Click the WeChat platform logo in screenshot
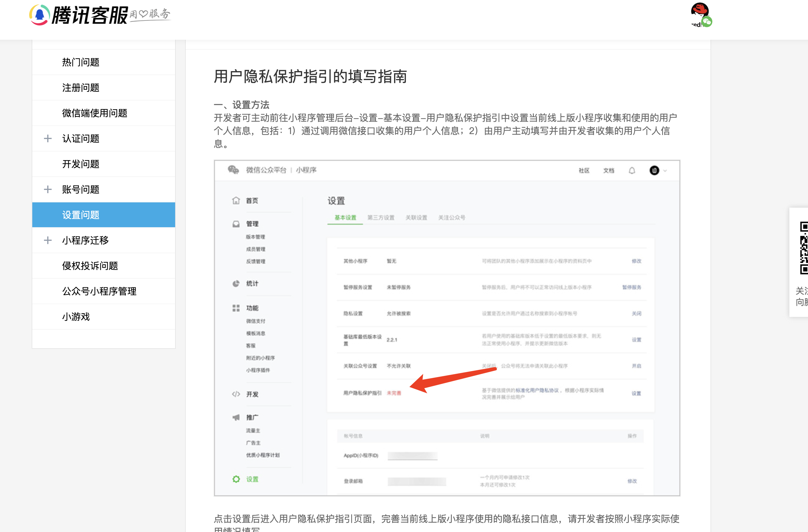Screen dimensions: 808x532 tap(233, 170)
